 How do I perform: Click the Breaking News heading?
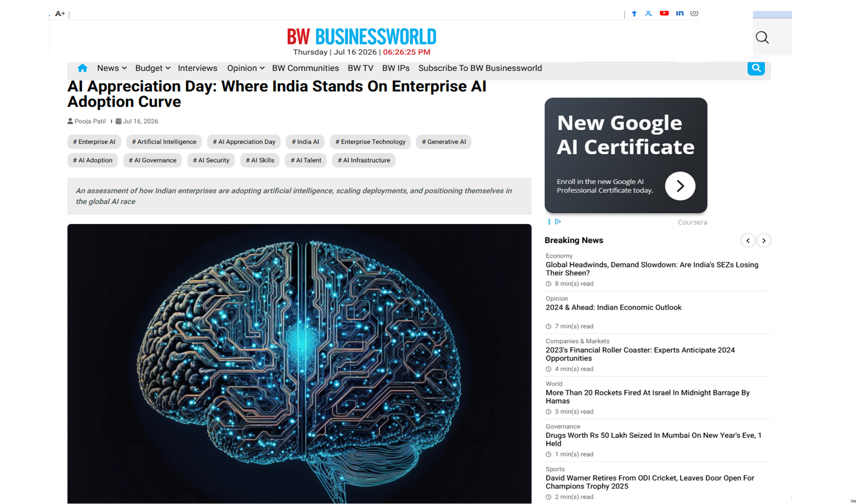(x=574, y=240)
